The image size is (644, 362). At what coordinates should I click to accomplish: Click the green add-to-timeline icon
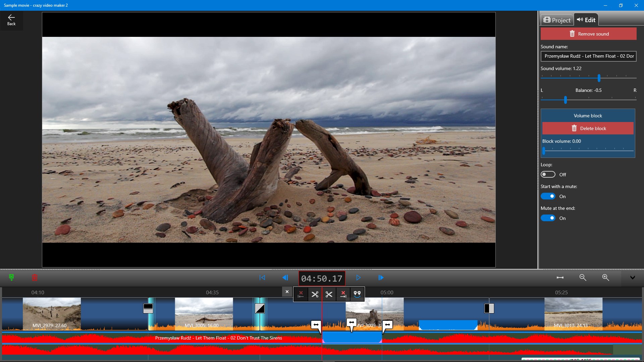click(x=11, y=278)
